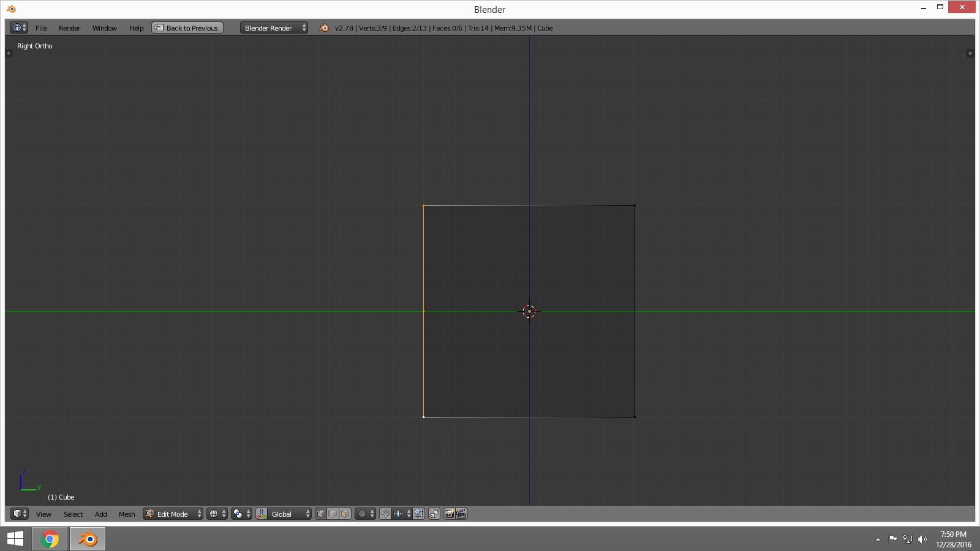This screenshot has width=980, height=551.
Task: Click the 3D cursor at origin
Action: (529, 312)
